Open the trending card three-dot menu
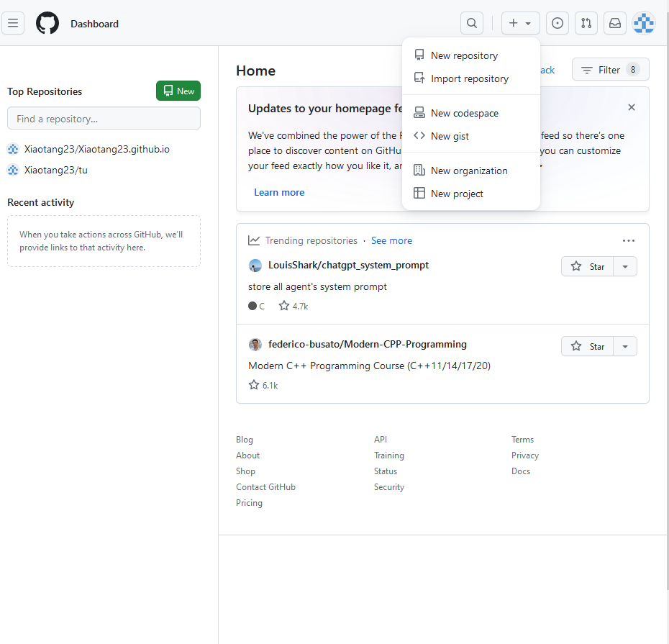Viewport: 669px width, 644px height. click(629, 241)
